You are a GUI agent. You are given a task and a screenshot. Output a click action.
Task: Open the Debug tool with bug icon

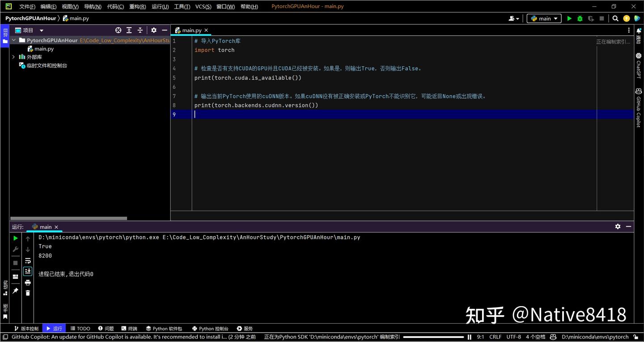(579, 18)
